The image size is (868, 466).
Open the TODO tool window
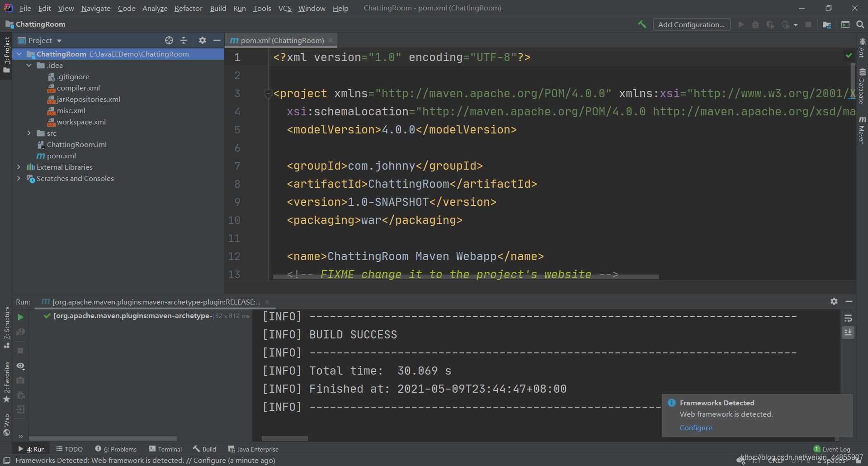69,449
